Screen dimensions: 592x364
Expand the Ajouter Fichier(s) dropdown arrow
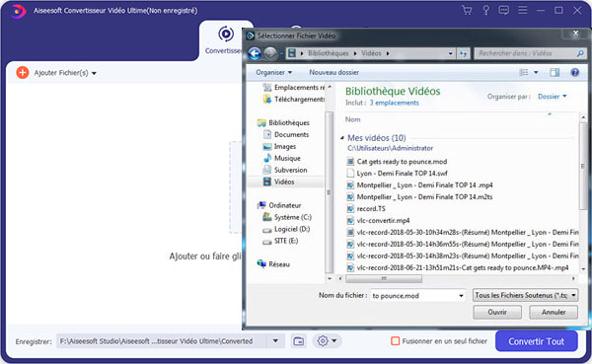(x=94, y=73)
